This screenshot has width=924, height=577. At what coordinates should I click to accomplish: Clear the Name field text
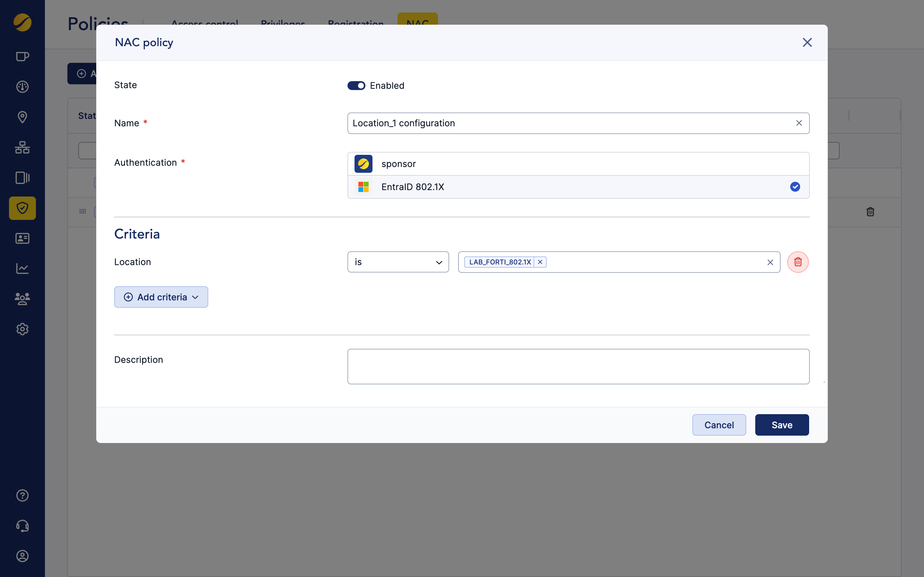point(799,123)
